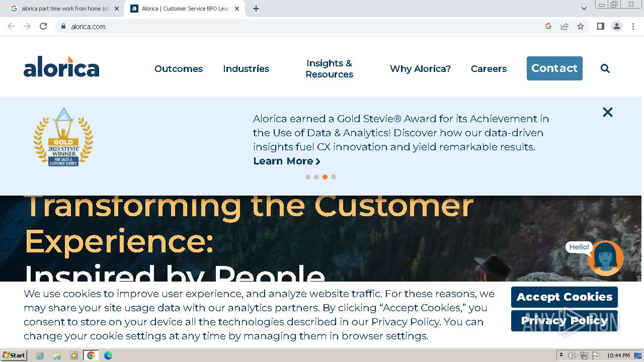Open Chrome three-dot menu

[x=633, y=26]
